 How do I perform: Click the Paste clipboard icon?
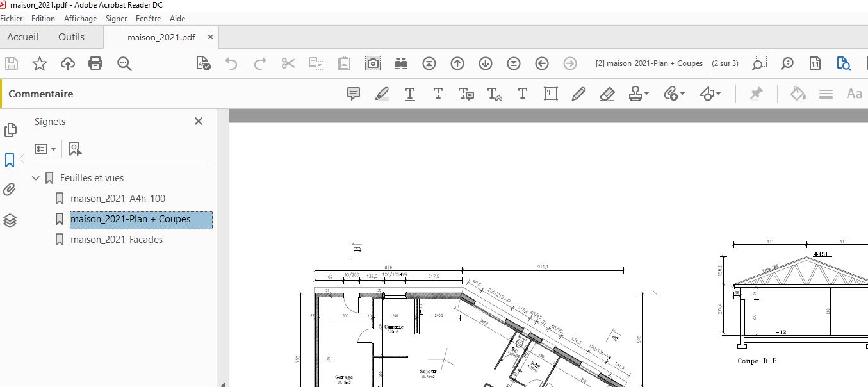pos(344,63)
